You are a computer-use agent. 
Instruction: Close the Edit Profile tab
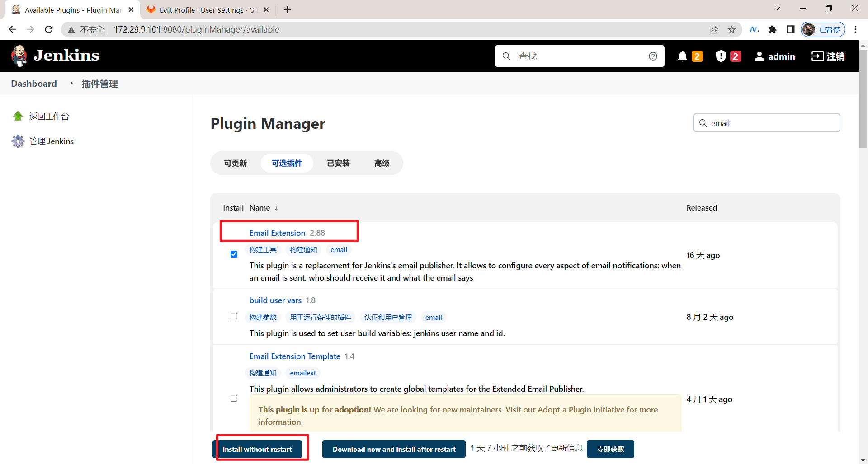point(266,9)
